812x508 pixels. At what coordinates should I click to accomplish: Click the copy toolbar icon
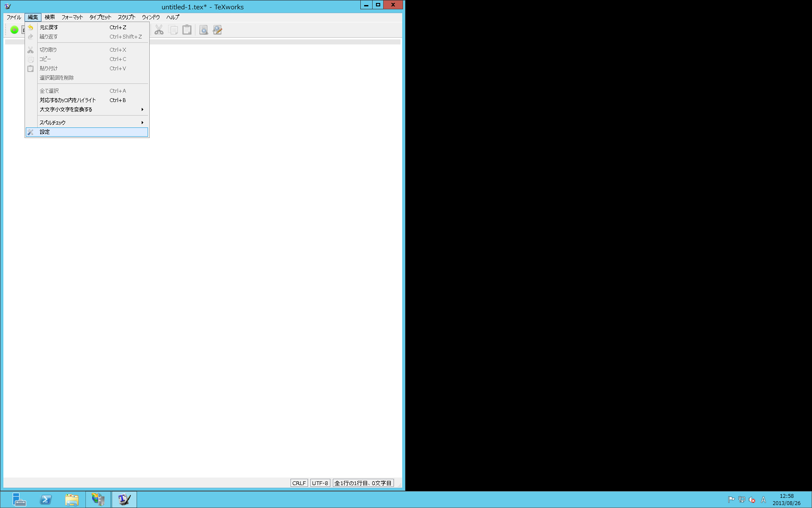click(x=173, y=30)
